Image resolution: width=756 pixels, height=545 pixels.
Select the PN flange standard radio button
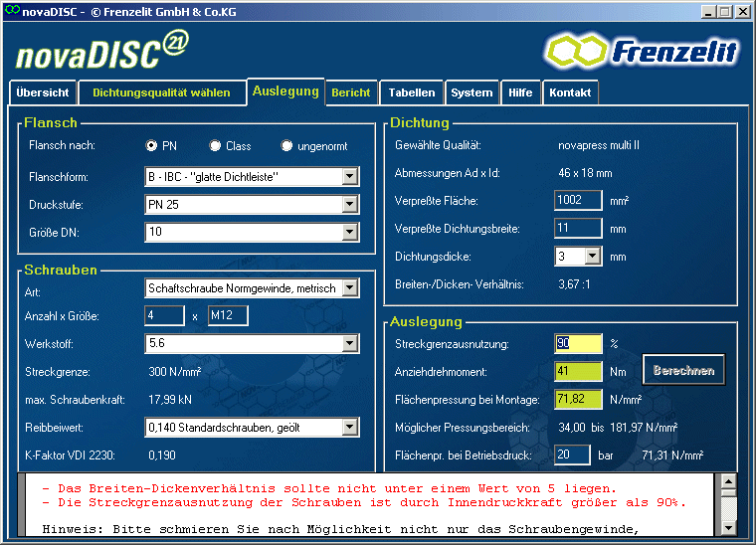pyautogui.click(x=152, y=146)
